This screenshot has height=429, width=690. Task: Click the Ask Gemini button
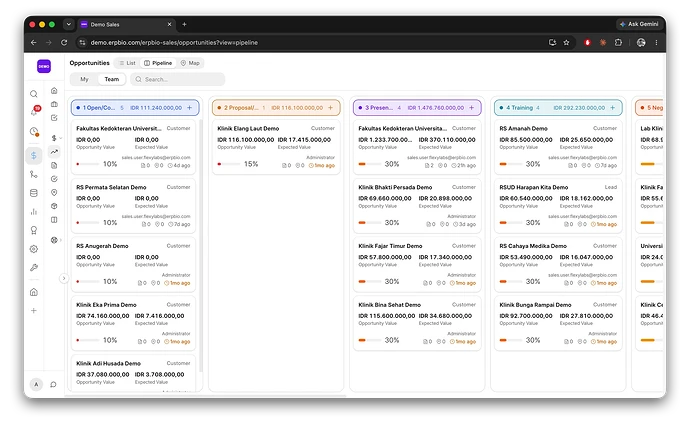tap(639, 24)
